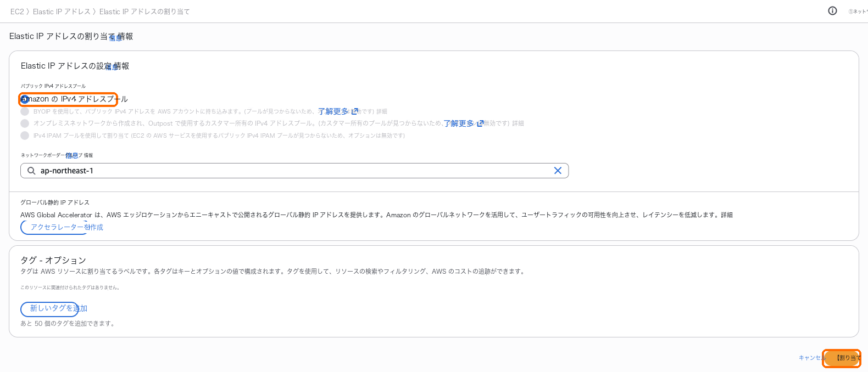Click Elastic IP アドレスの割り当て breadcrumb text

pos(144,12)
